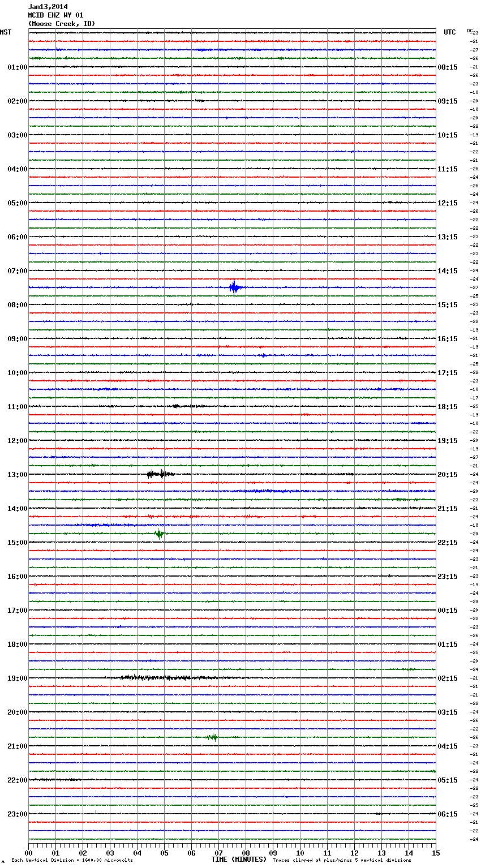Click the Traces clipped at plus/minus 5 divisions note

tap(342, 861)
